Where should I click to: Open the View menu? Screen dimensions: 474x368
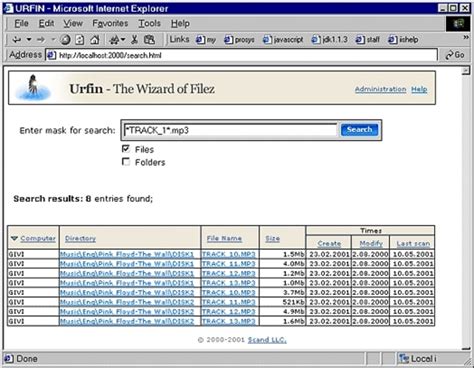(x=73, y=24)
